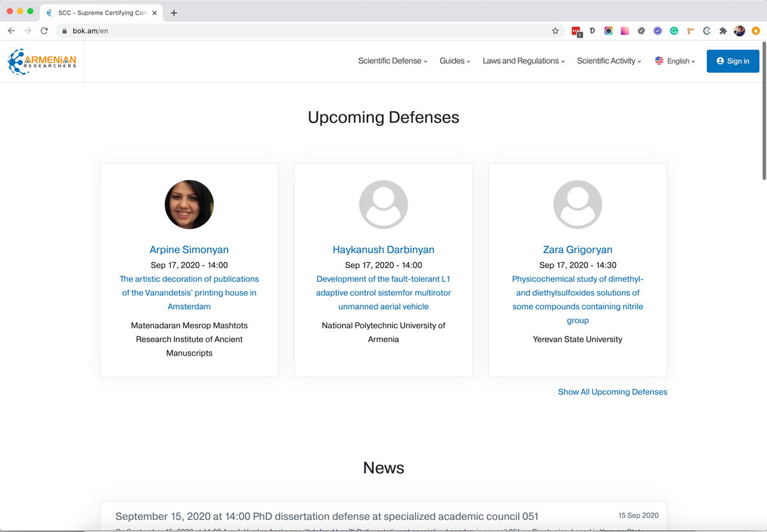Screen dimensions: 767x532
Task: Open the Extensions puzzle piece menu
Action: point(723,31)
